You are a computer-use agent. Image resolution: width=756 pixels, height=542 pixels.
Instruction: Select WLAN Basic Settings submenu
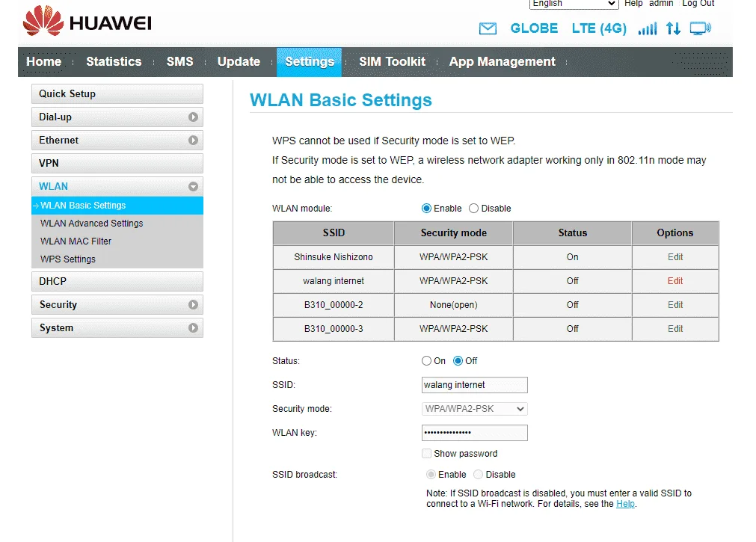[117, 206]
